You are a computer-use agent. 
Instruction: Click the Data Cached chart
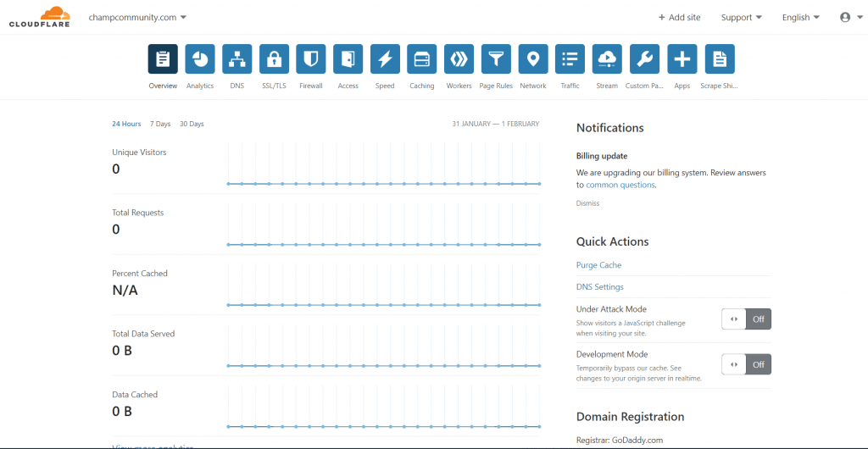pyautogui.click(x=384, y=407)
